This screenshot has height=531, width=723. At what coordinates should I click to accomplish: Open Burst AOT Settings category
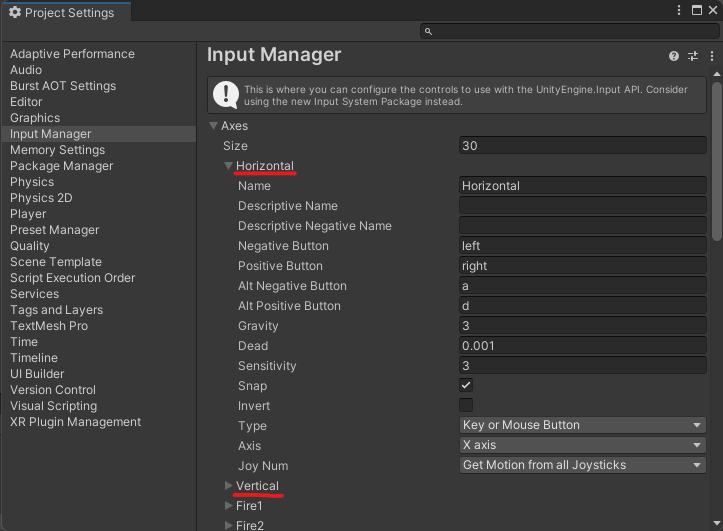pyautogui.click(x=63, y=86)
